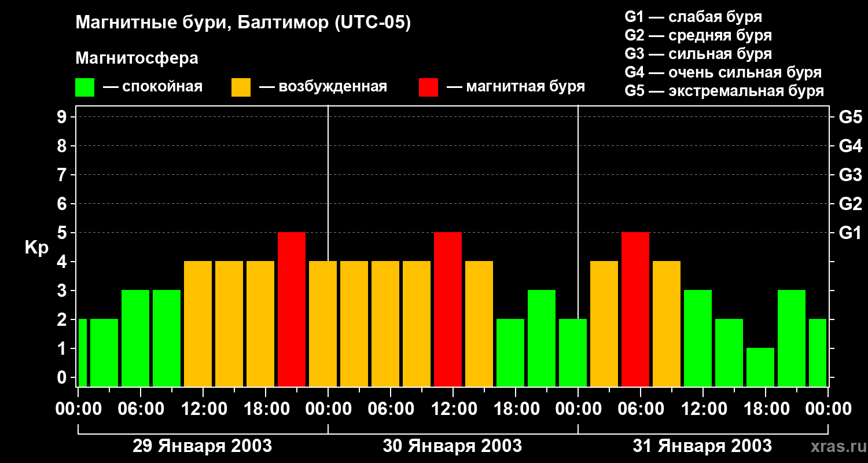Click the '— магнитная буря' legend label
This screenshot has width=868, height=463.
(x=516, y=87)
